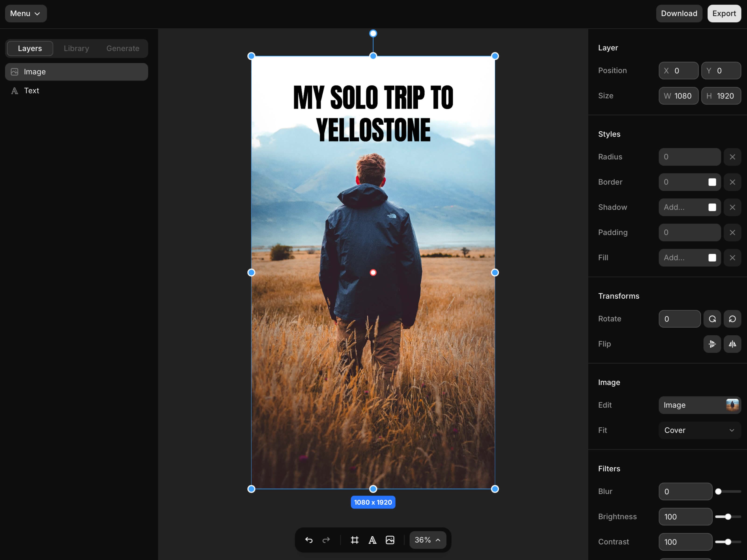Click the add image tool icon
Viewport: 747px width, 560px height.
tap(390, 540)
